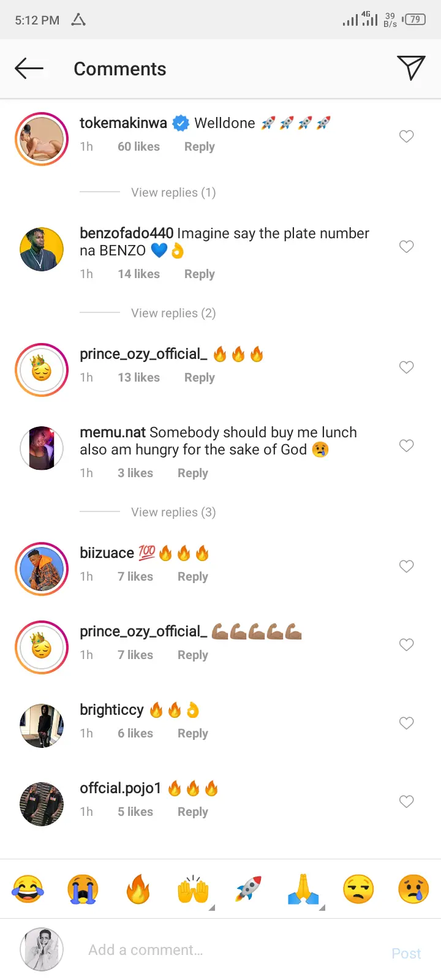This screenshot has width=441, height=980.
Task: Open tokemakinwa's profile via username
Action: point(123,123)
